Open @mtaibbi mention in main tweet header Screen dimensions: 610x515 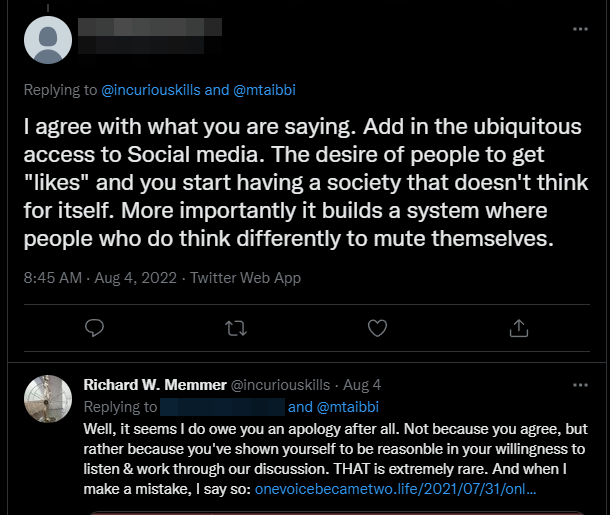[265, 90]
